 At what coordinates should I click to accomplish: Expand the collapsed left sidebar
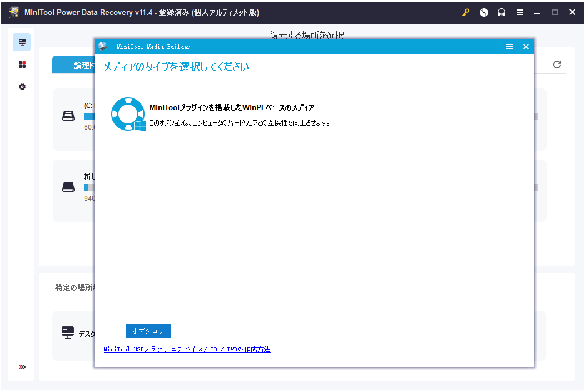[22, 366]
